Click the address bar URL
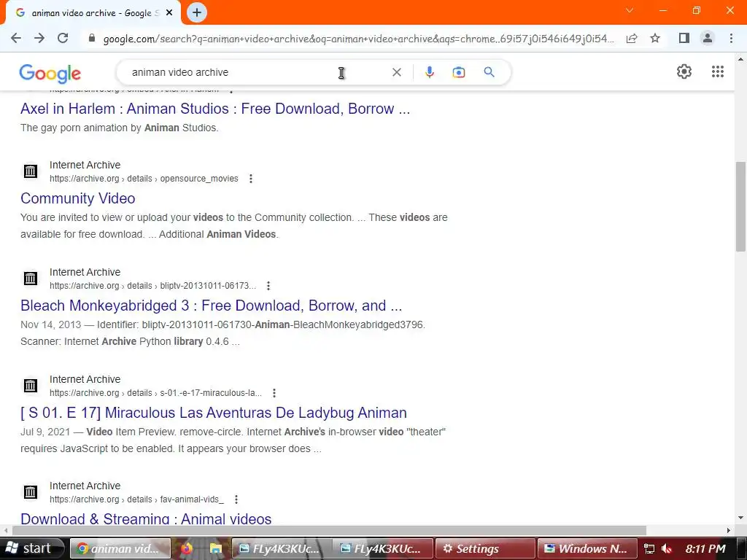 [x=358, y=39]
